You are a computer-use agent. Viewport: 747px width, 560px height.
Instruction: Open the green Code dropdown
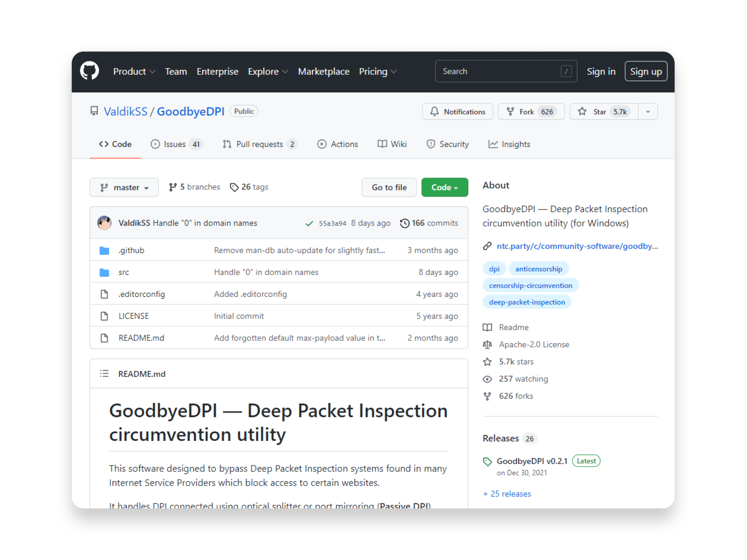tap(445, 187)
